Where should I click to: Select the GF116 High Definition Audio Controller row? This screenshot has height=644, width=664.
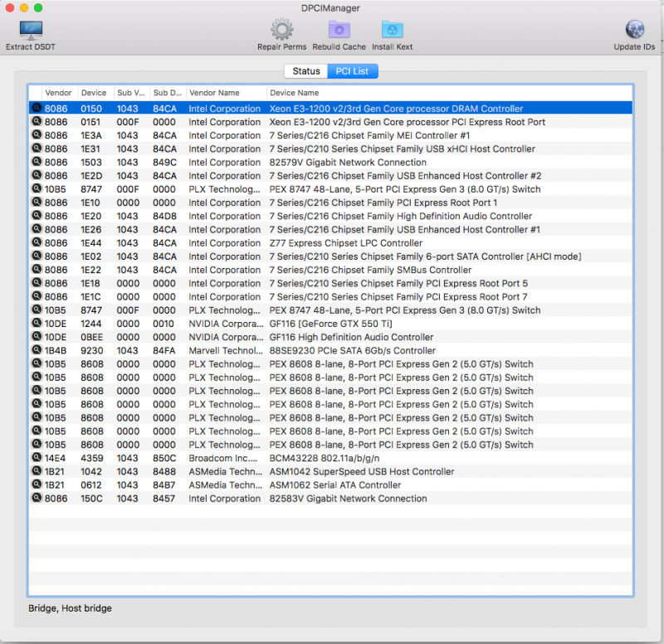[351, 337]
